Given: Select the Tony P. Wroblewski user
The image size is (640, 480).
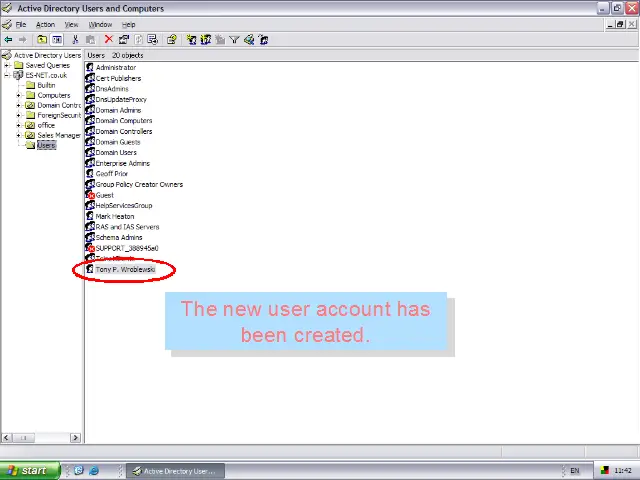Looking at the screenshot, I should [x=125, y=269].
